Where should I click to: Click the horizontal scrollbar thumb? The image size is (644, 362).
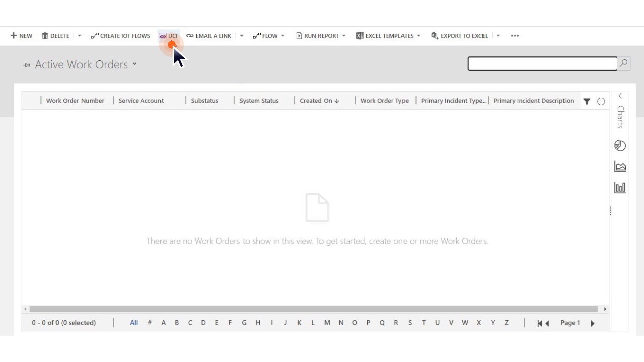click(x=313, y=309)
